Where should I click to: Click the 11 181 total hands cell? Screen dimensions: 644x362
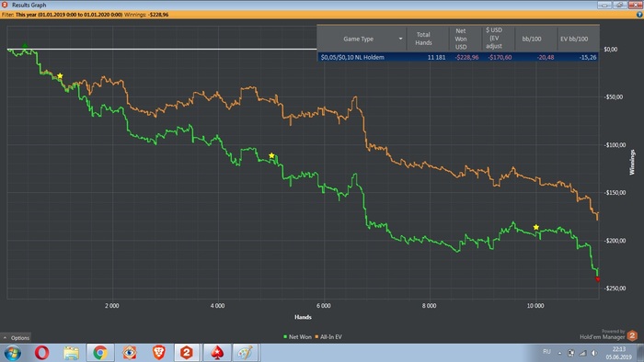(x=436, y=57)
